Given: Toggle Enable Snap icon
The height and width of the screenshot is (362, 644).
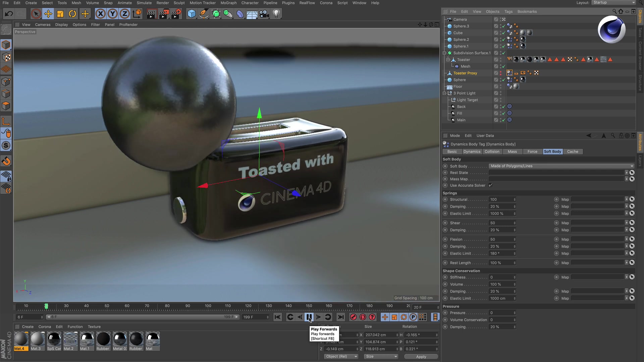Looking at the screenshot, I should tap(6, 161).
